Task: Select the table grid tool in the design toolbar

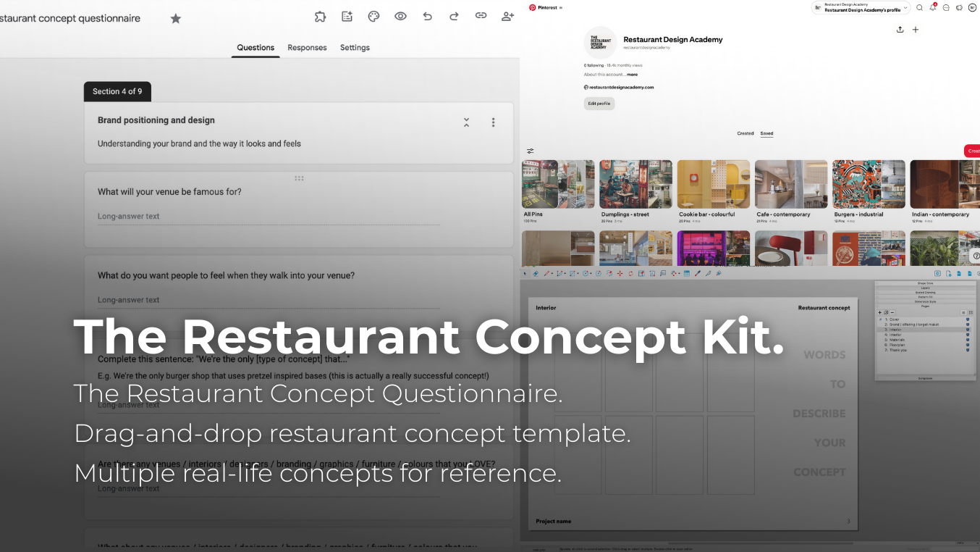Action: pos(686,274)
